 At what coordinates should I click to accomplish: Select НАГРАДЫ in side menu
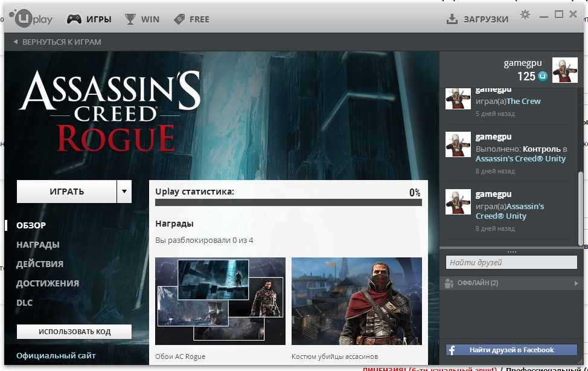pos(38,245)
